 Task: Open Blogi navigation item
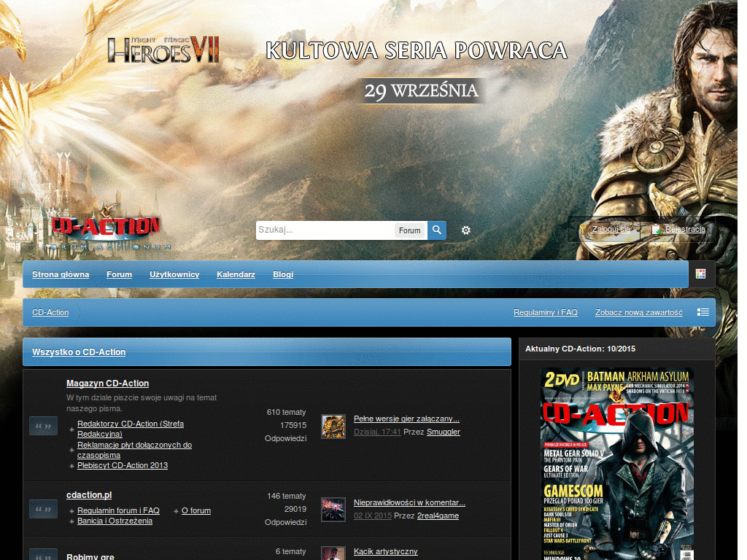[283, 274]
